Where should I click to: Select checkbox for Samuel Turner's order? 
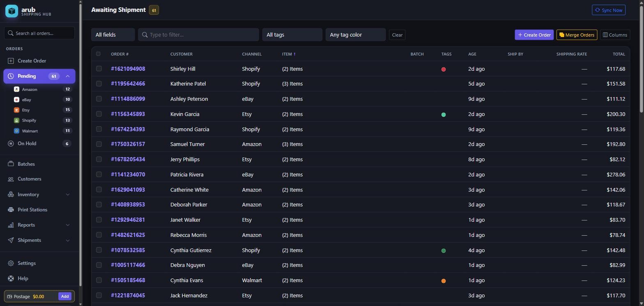tap(99, 144)
